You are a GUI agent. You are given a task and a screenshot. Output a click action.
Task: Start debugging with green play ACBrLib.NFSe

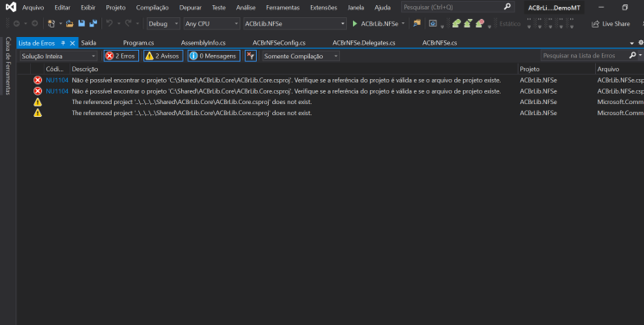375,24
